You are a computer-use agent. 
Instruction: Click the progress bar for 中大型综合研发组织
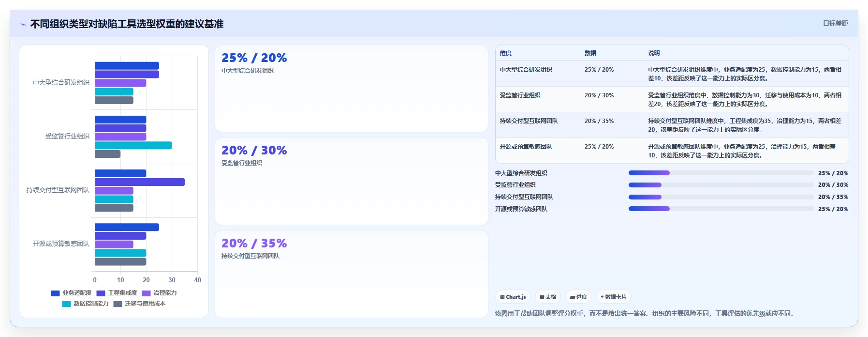pyautogui.click(x=721, y=173)
